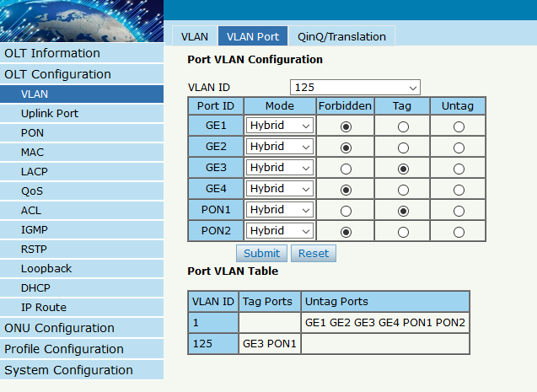Select Untag radio for GE2
The height and width of the screenshot is (392, 537).
pyautogui.click(x=459, y=148)
